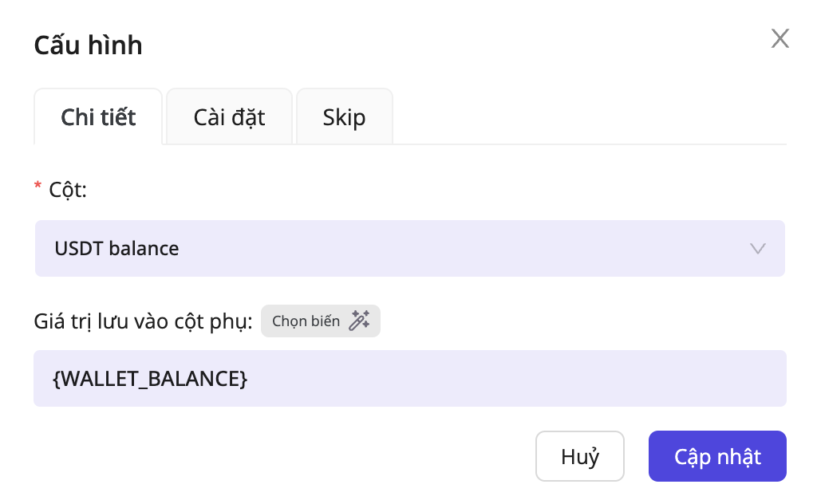Open the Cài đặt tab

229,117
